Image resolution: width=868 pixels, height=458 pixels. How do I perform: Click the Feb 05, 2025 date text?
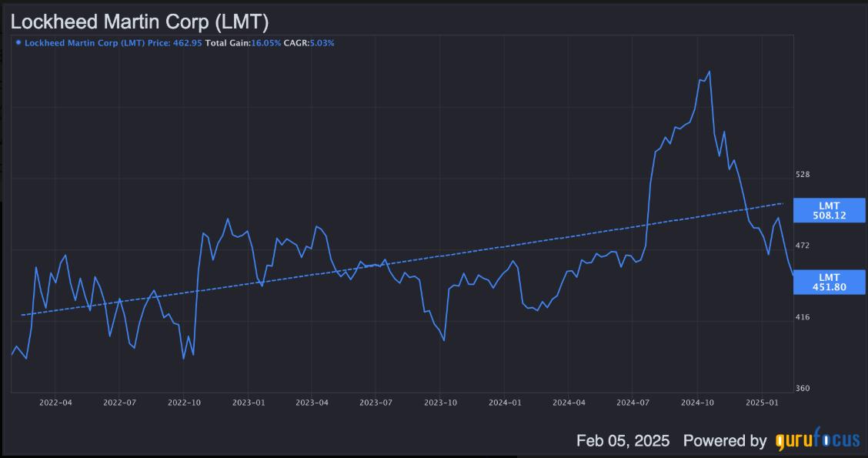(623, 441)
